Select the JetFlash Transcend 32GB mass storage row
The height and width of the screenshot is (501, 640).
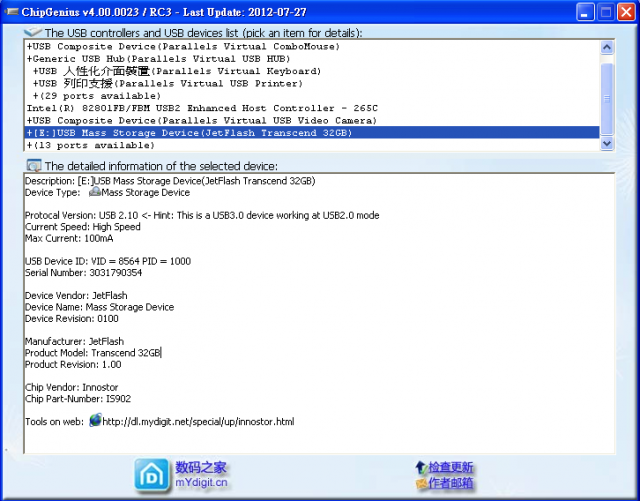[x=312, y=133]
